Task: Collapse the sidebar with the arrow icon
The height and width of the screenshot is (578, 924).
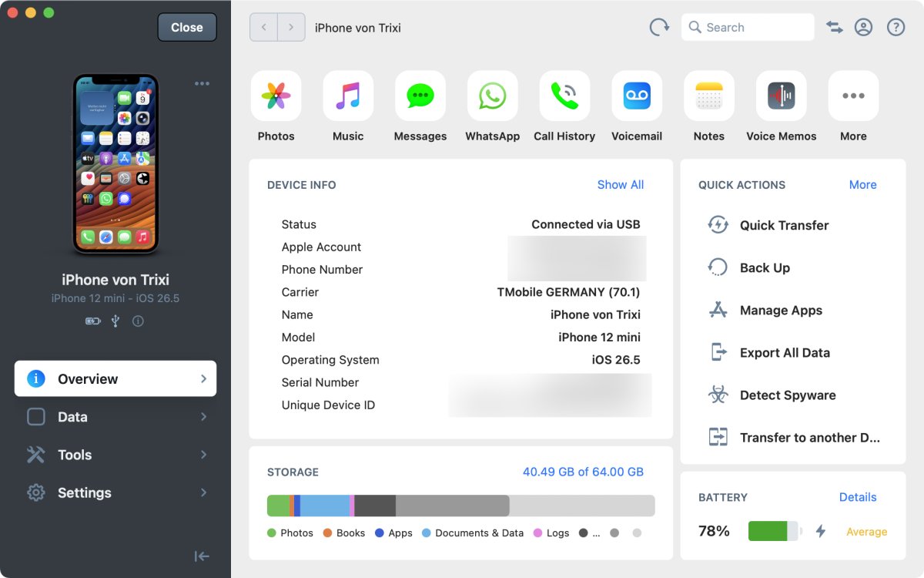Action: point(202,556)
